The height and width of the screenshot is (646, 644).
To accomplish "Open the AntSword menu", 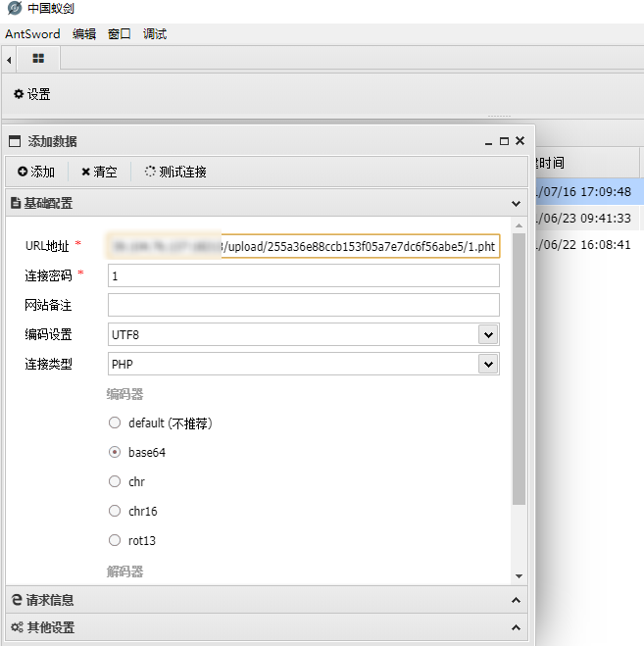I will click(x=32, y=33).
